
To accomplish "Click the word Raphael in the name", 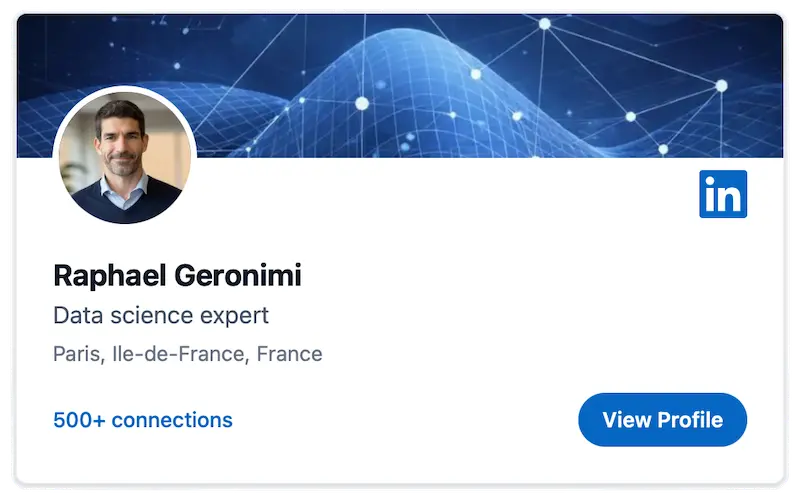I will click(110, 276).
